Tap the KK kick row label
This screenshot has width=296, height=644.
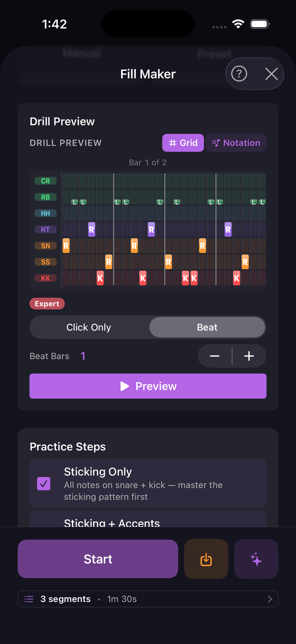[x=45, y=278]
